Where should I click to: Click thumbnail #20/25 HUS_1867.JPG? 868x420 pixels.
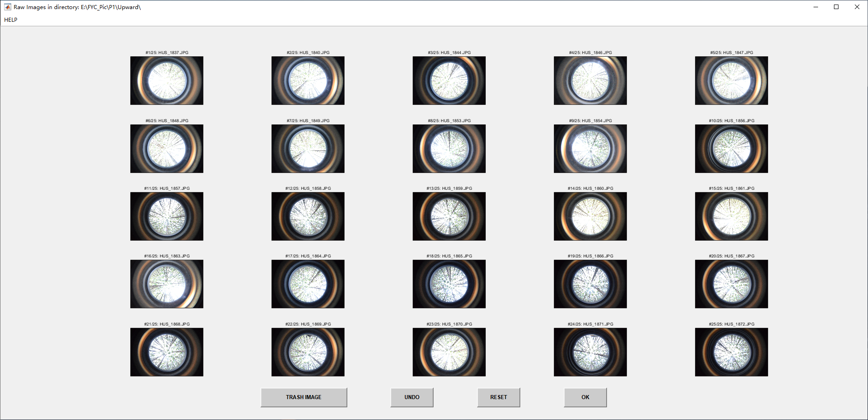731,284
